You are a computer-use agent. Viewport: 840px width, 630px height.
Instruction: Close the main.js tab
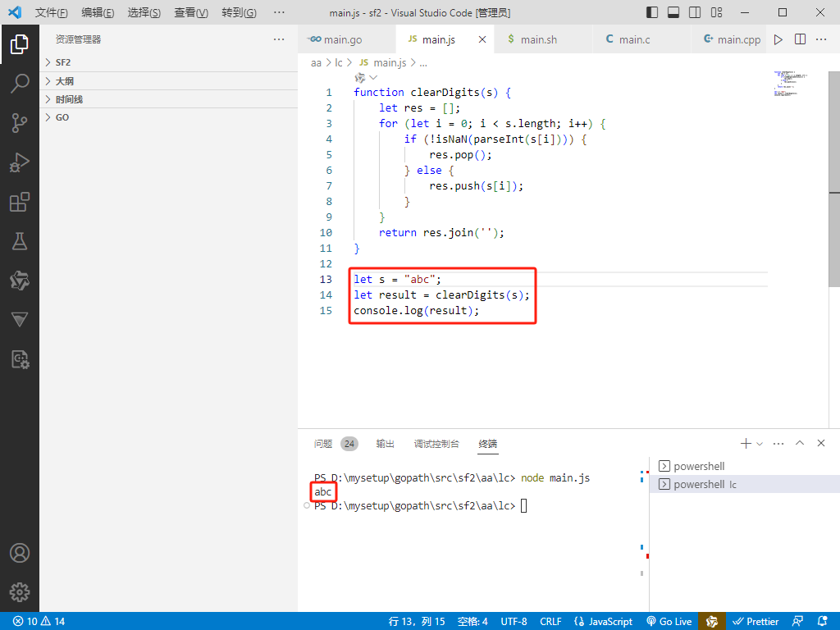[482, 39]
